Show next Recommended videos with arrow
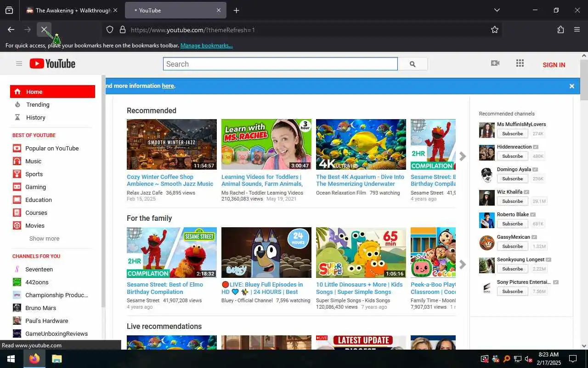Viewport: 588px width, 368px height. tap(463, 156)
